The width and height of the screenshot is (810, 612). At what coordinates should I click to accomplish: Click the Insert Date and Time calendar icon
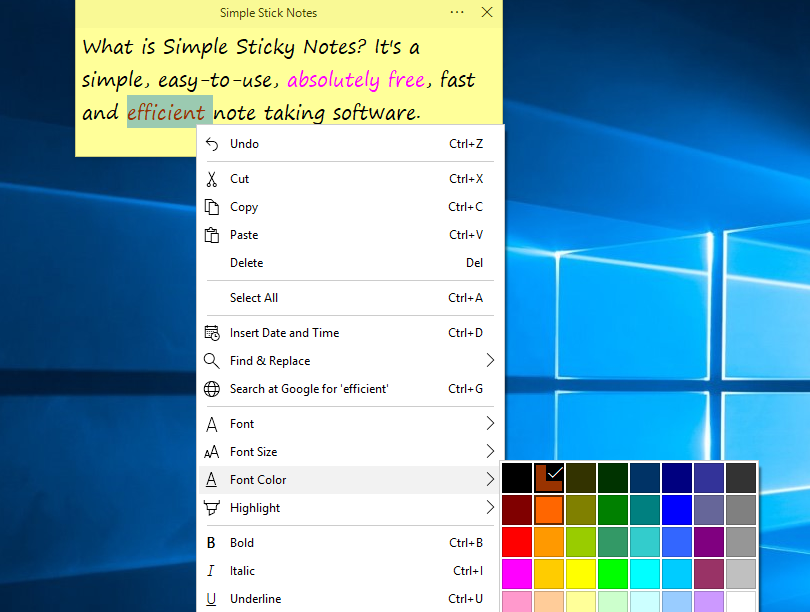[211, 333]
